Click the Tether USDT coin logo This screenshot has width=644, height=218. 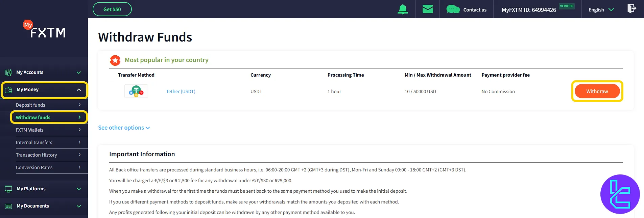[136, 91]
